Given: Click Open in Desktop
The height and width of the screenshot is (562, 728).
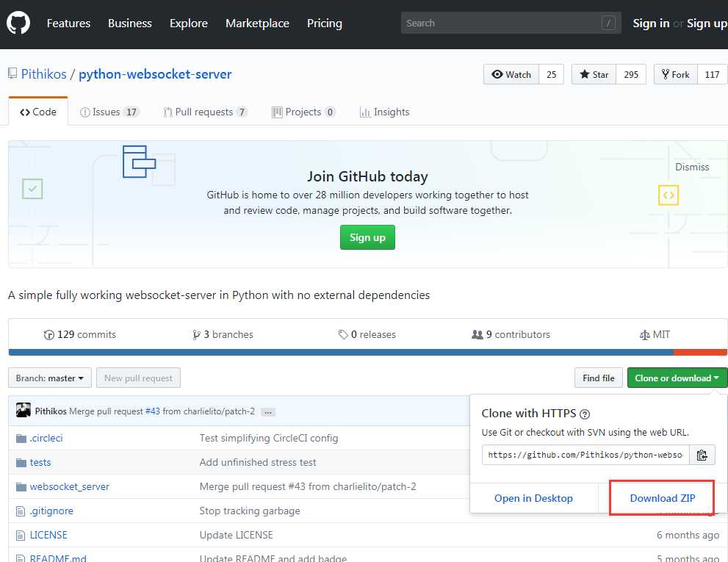Looking at the screenshot, I should [533, 498].
